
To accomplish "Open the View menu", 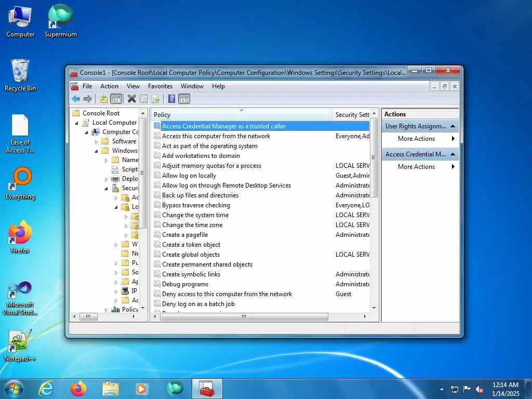I will coord(133,86).
